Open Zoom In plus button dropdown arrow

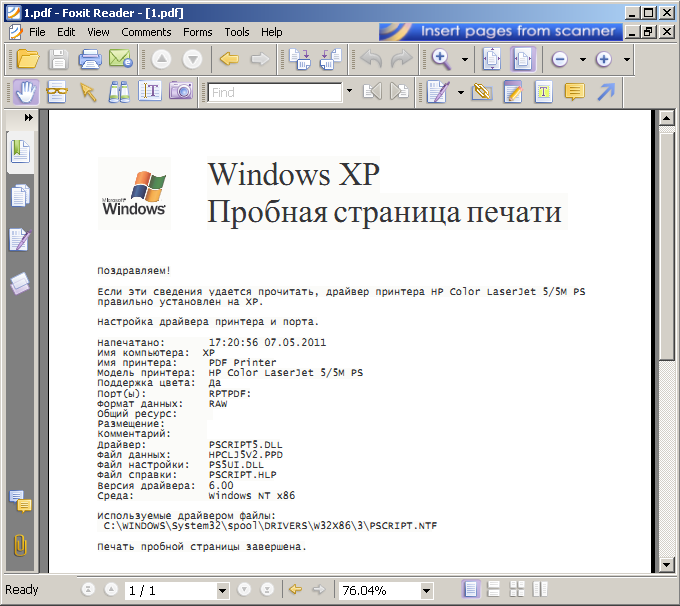pos(627,59)
